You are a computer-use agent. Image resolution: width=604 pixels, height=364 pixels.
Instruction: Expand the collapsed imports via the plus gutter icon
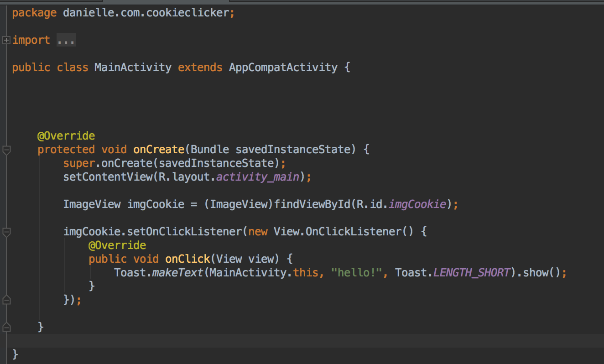tap(6, 40)
